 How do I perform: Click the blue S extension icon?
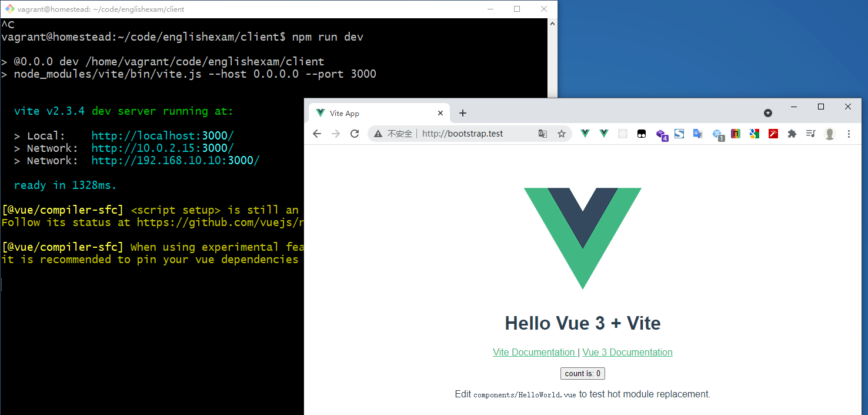click(679, 134)
